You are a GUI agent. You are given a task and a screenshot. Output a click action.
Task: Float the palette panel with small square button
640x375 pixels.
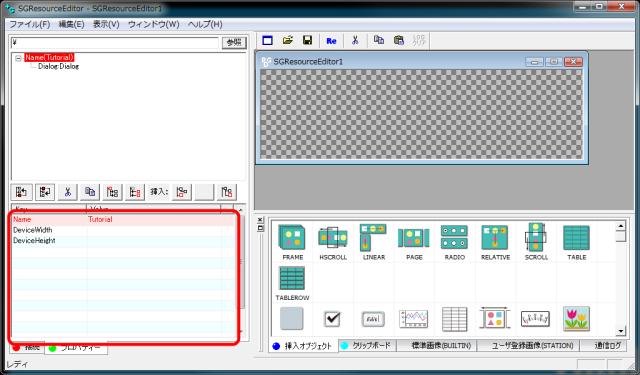pyautogui.click(x=260, y=228)
